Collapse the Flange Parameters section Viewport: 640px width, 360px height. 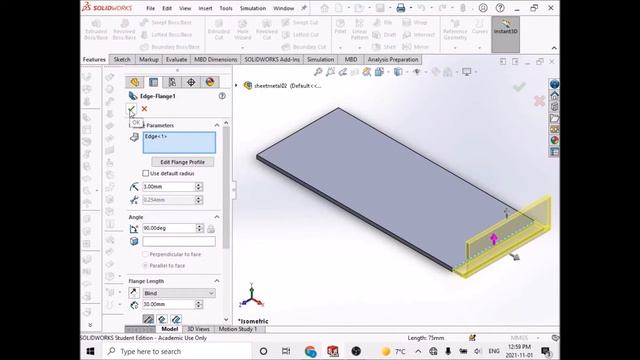217,125
